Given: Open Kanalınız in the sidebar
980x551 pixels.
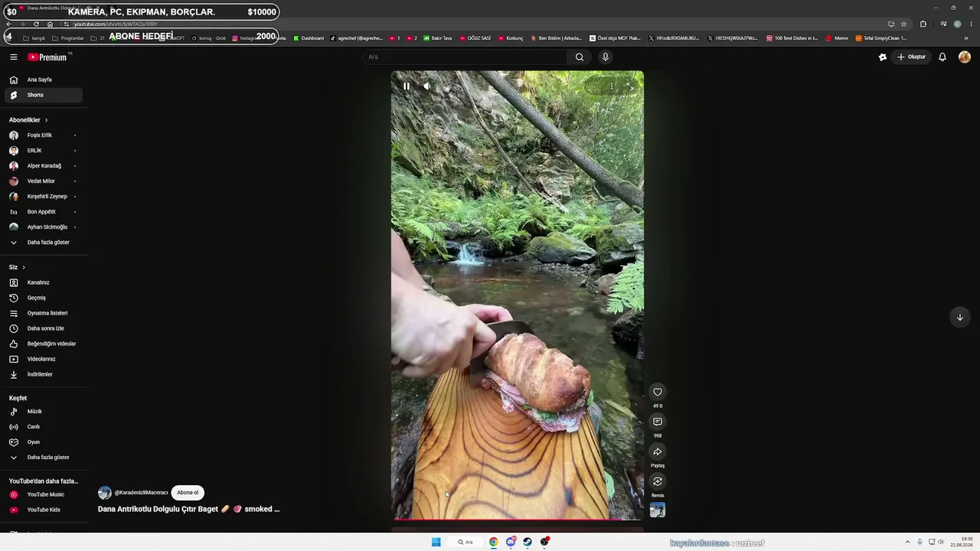Looking at the screenshot, I should 44,282.
